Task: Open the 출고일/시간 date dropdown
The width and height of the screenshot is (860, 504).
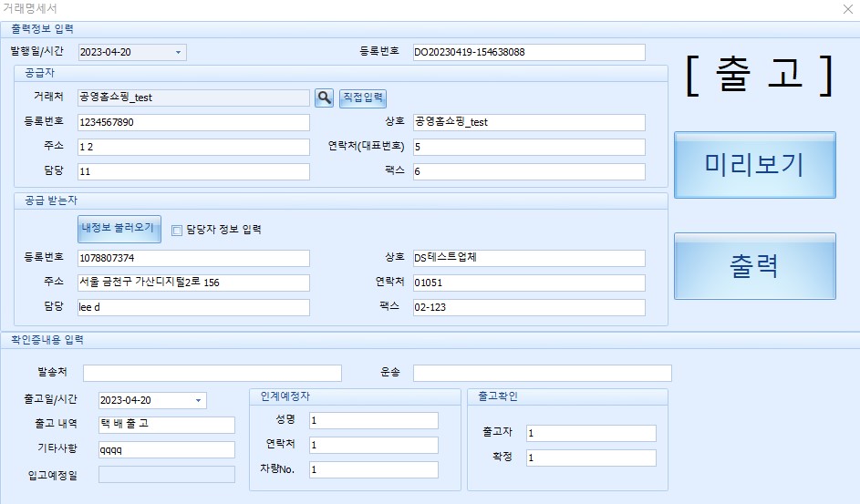Action: coord(199,400)
